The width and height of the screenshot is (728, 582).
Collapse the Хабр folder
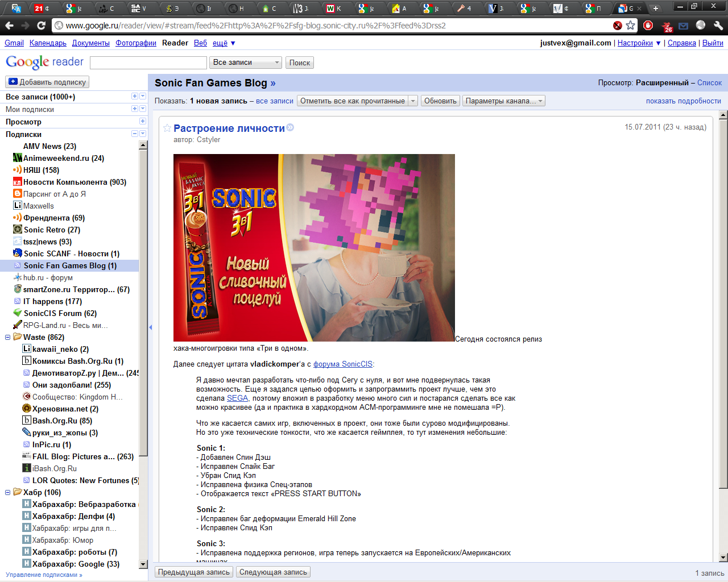pyautogui.click(x=8, y=492)
